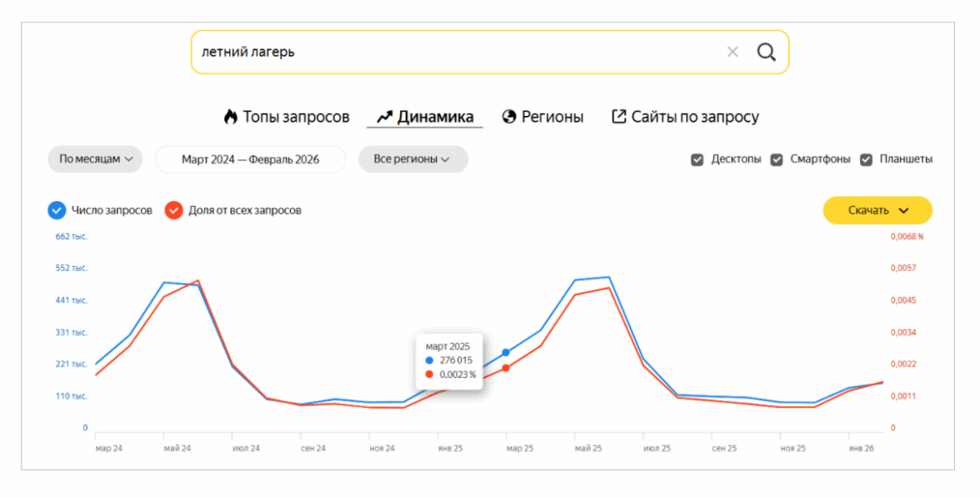Disable the Планшеты checkbox
This screenshot has height=497, width=980.
pos(866,159)
